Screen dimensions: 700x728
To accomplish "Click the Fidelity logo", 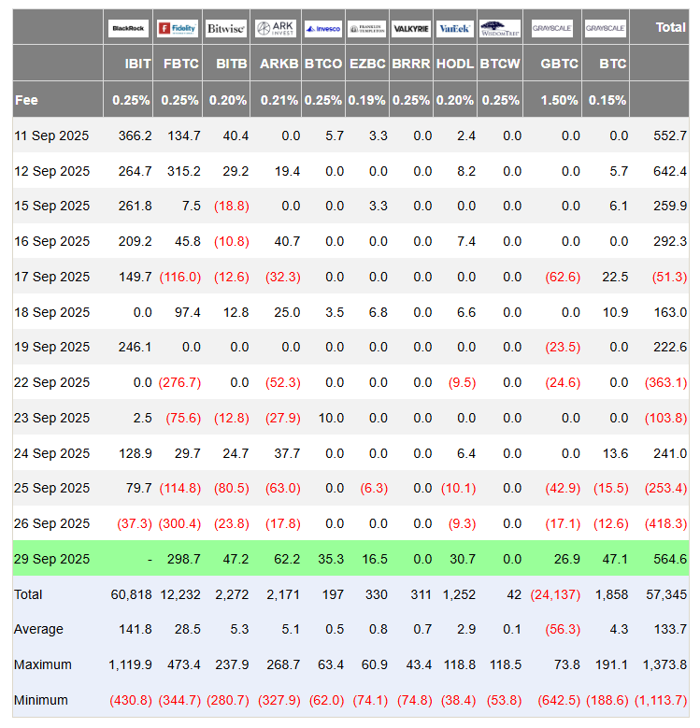I will 178,28.
